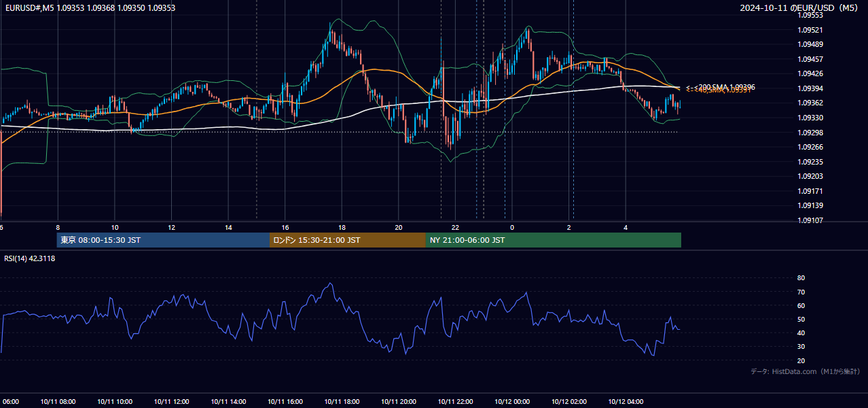Click hour label 18 under price chart
This screenshot has width=868, height=408.
(x=342, y=227)
